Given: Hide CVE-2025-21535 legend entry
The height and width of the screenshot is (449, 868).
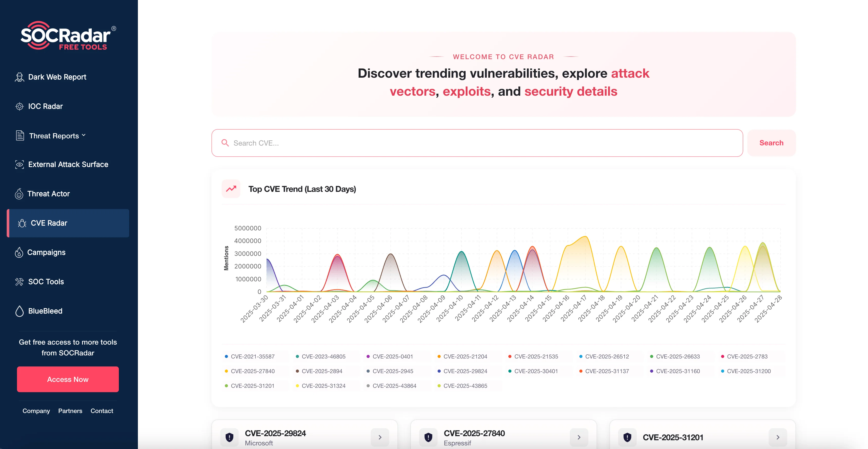Looking at the screenshot, I should point(533,356).
